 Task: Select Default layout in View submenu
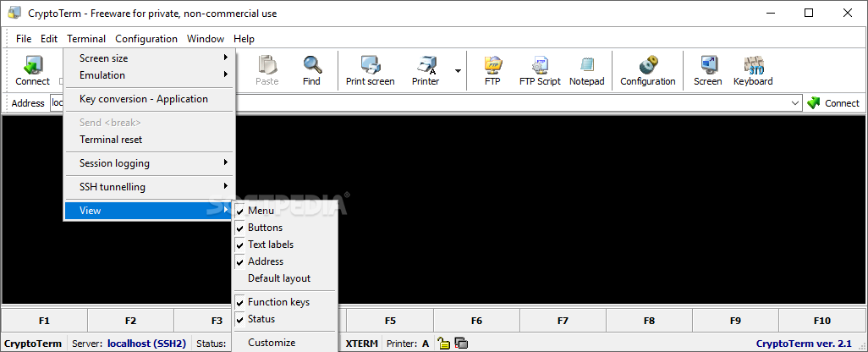click(x=284, y=278)
